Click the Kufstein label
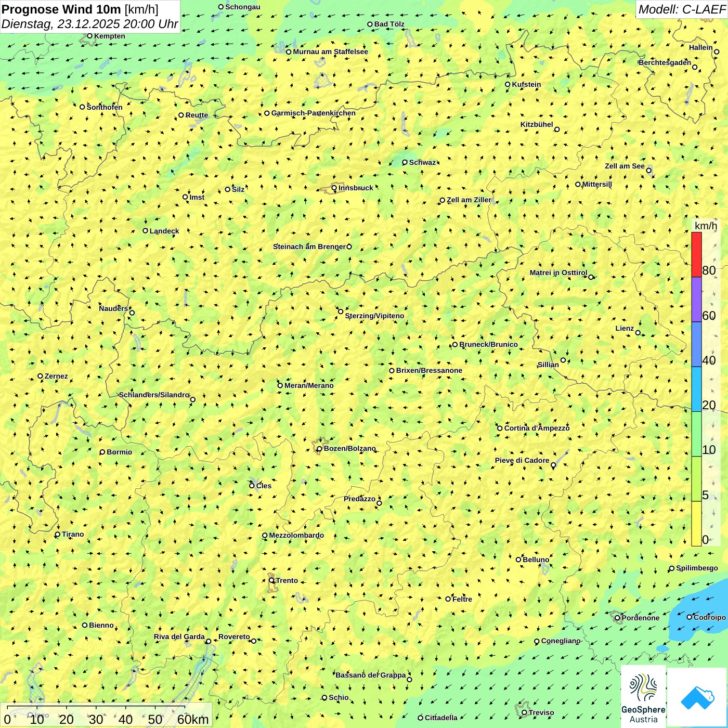 526,84
